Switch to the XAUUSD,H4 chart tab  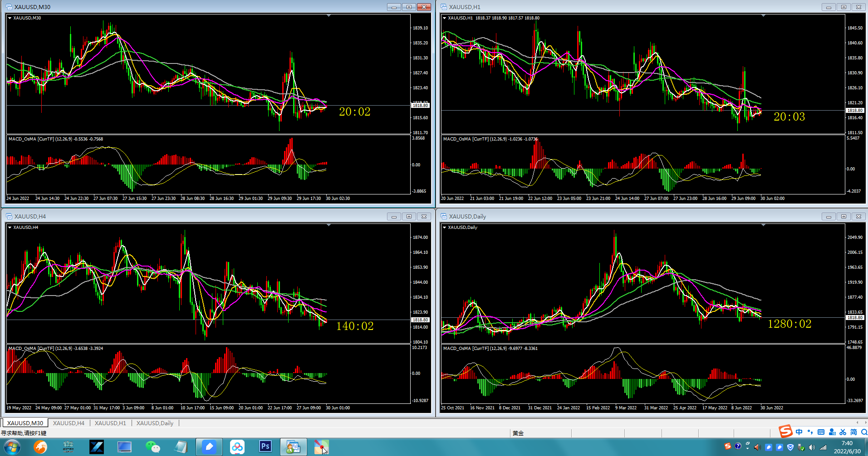click(69, 423)
